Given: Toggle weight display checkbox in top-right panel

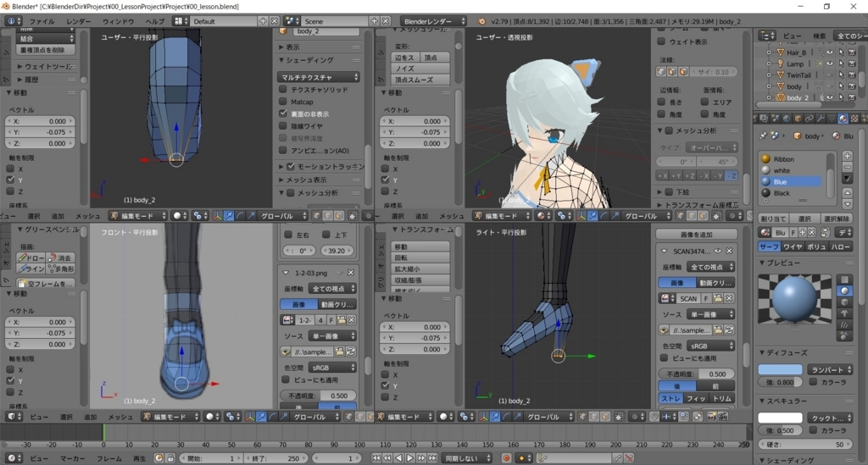Looking at the screenshot, I should (x=661, y=41).
